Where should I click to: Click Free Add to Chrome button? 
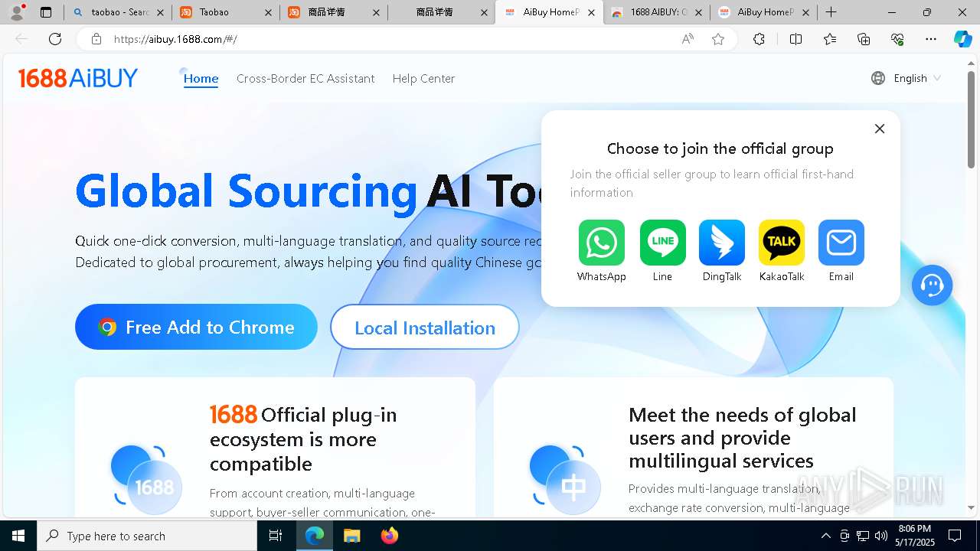196,327
